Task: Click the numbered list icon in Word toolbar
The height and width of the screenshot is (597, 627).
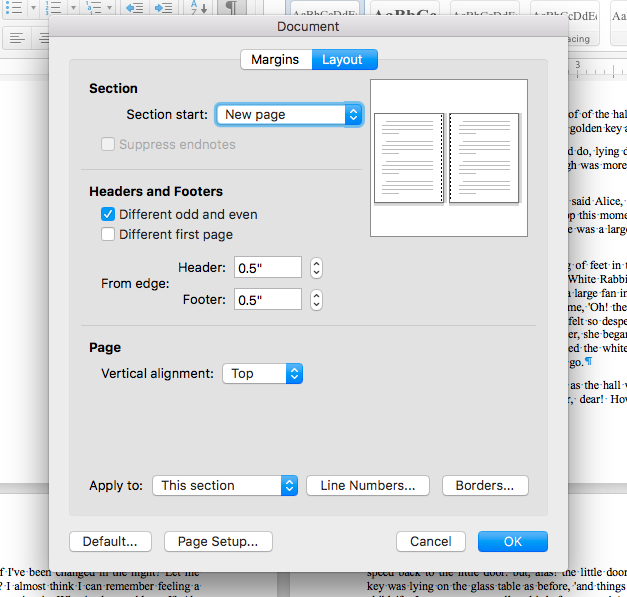Action: point(53,7)
